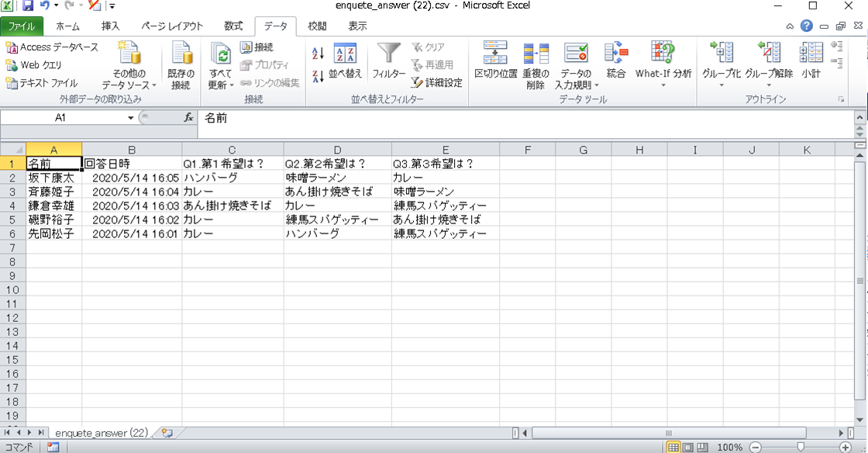Screen dimensions: 868x453
Task: Open the 数式 ribbon tab
Action: [233, 26]
